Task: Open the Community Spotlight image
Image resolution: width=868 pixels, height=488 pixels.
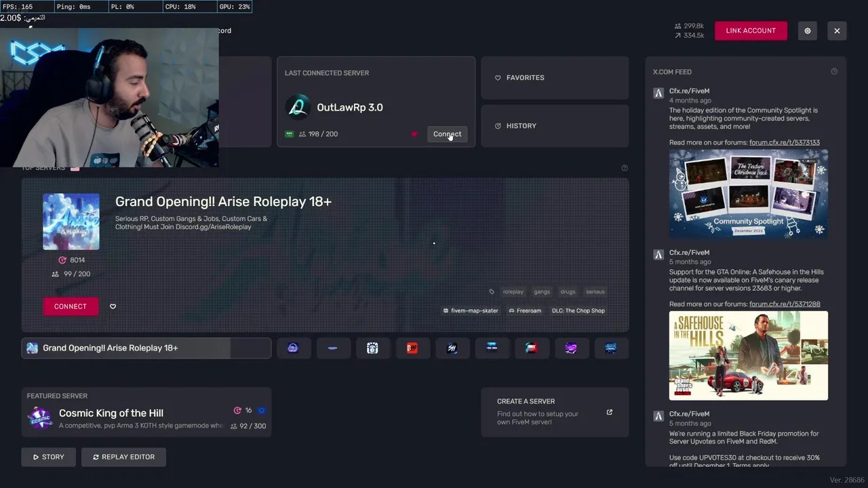Action: (x=749, y=193)
